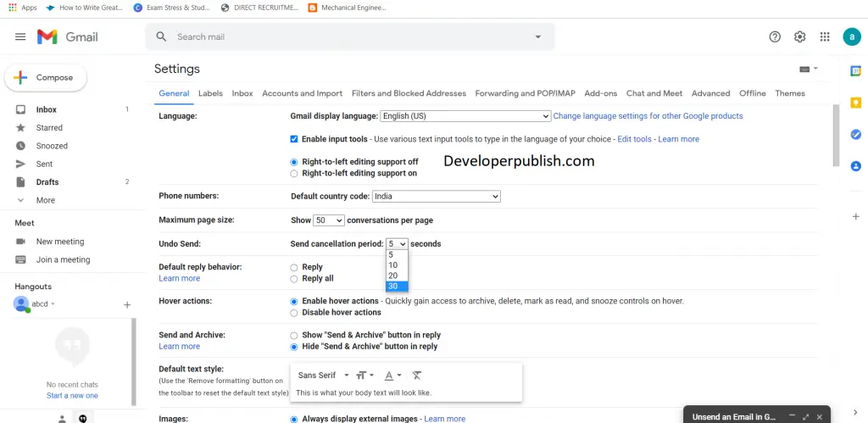Open Contacts side panel icon

[x=856, y=166]
